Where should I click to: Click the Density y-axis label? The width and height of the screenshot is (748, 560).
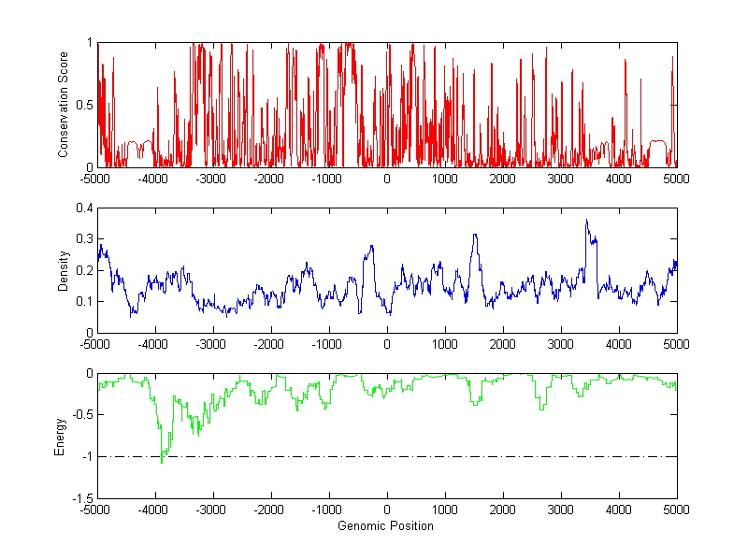coord(64,270)
